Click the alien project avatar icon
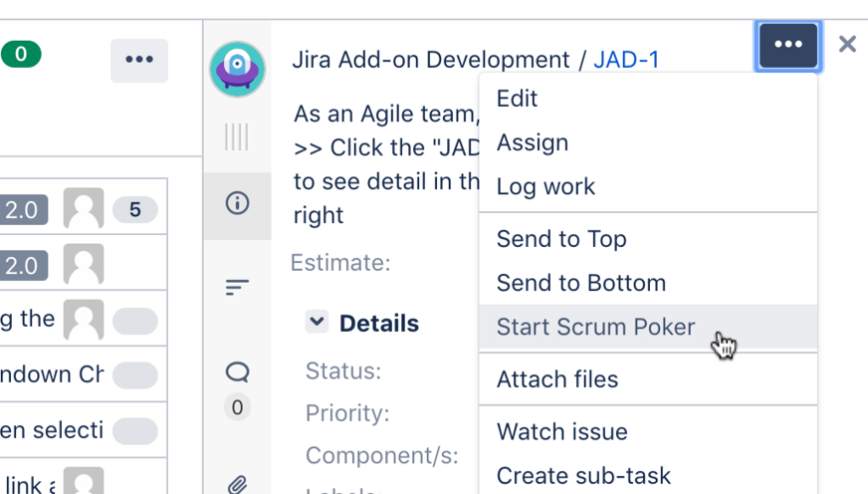868x494 pixels. (237, 69)
